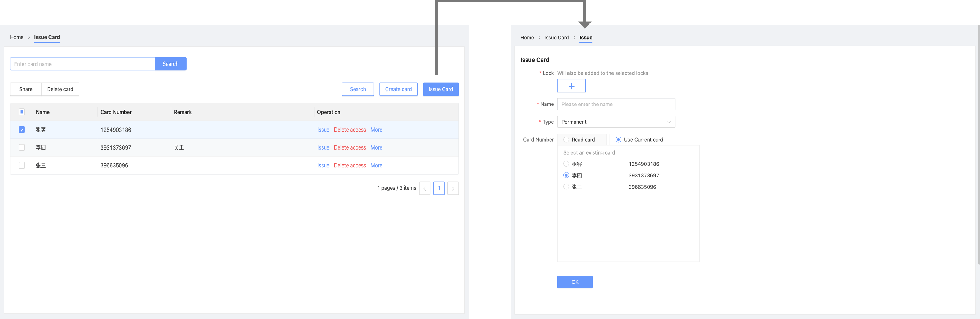
Task: Go to next page in the pagination
Action: 453,188
